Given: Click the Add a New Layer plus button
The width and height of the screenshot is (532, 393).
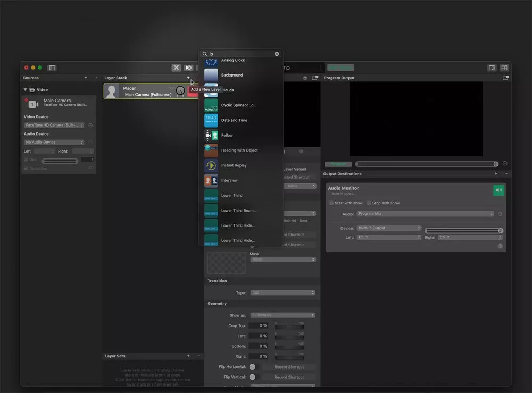Looking at the screenshot, I should (x=188, y=78).
